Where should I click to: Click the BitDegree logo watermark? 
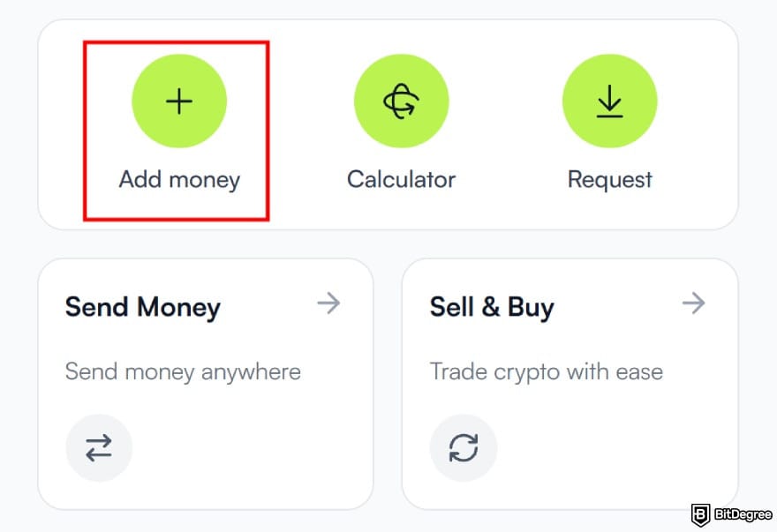click(x=731, y=512)
